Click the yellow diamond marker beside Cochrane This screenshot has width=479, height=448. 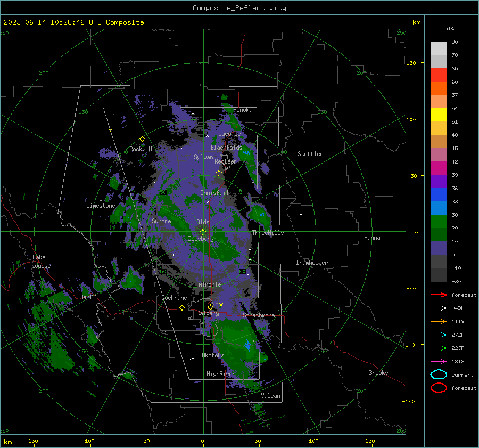(x=183, y=307)
